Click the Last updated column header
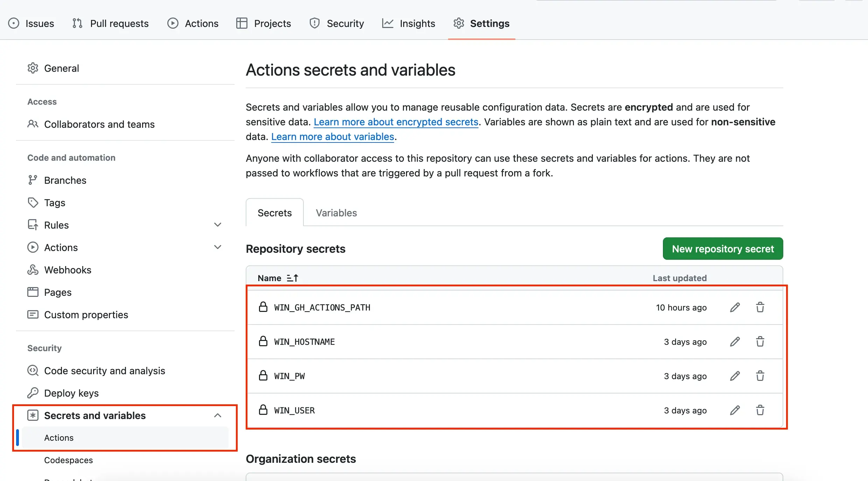This screenshot has height=481, width=868. coord(679,278)
